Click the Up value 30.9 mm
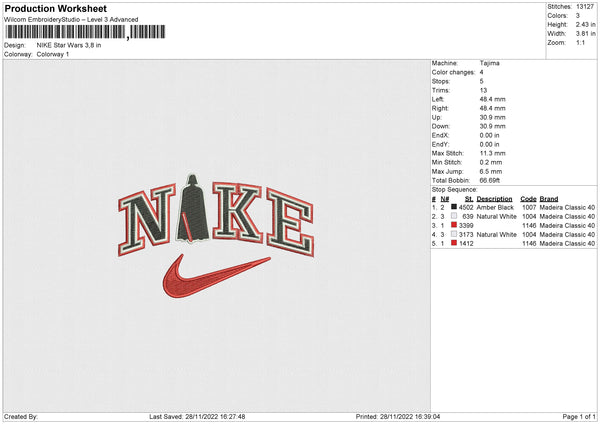 click(492, 117)
